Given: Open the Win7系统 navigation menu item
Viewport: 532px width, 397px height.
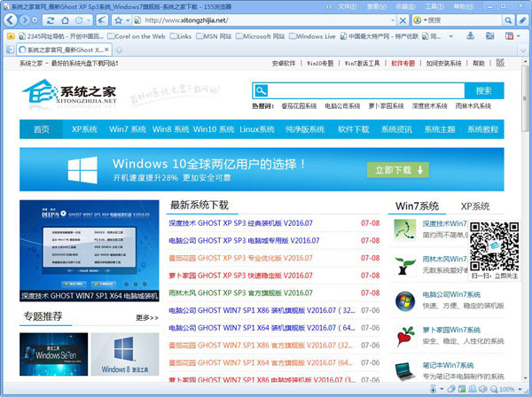Looking at the screenshot, I should [x=127, y=129].
